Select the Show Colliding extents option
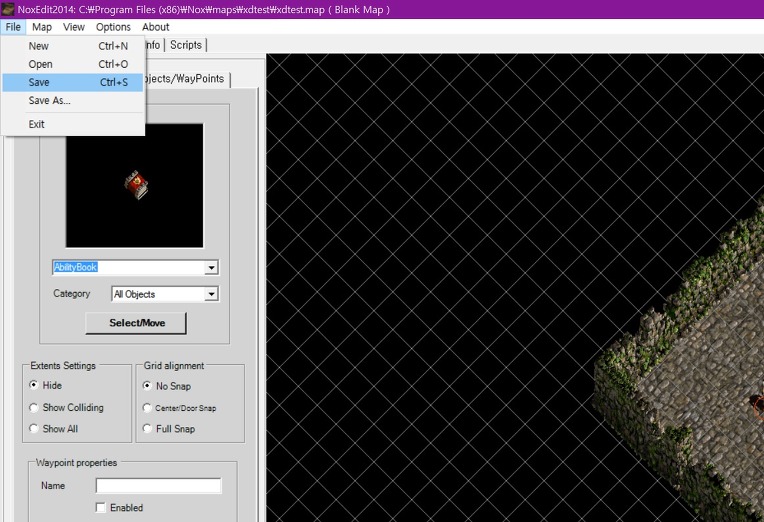The height and width of the screenshot is (522, 764). [35, 408]
